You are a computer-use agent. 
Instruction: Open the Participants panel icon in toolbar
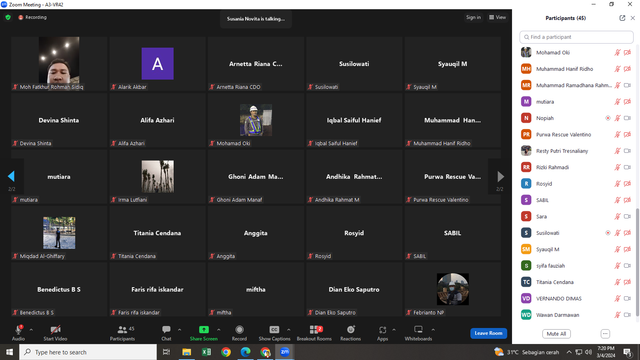pyautogui.click(x=122, y=329)
